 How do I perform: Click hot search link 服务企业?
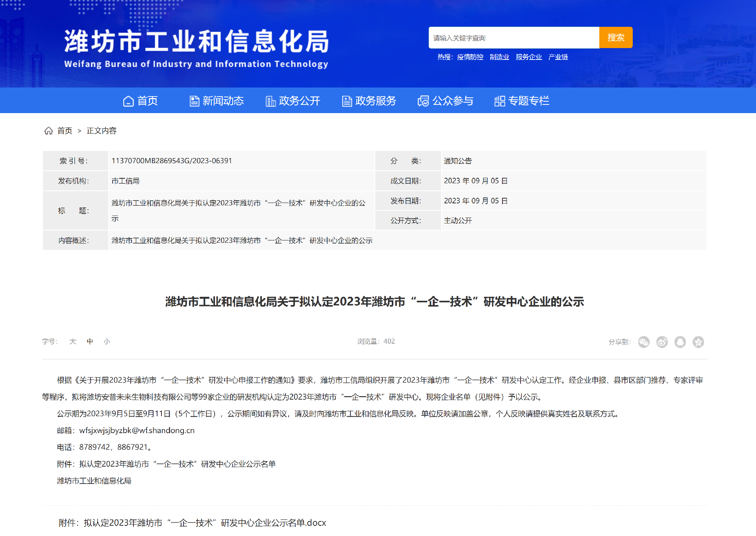529,57
